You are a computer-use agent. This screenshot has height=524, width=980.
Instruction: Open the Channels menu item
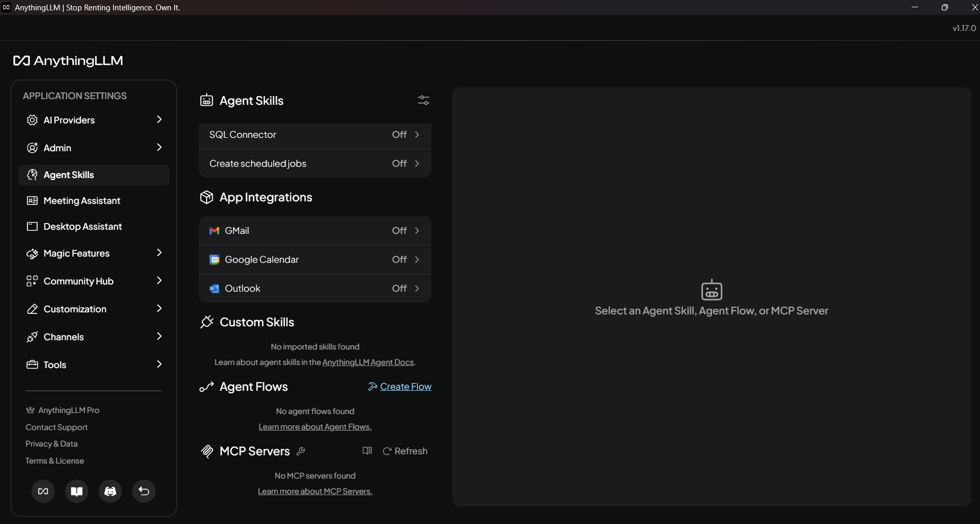94,337
